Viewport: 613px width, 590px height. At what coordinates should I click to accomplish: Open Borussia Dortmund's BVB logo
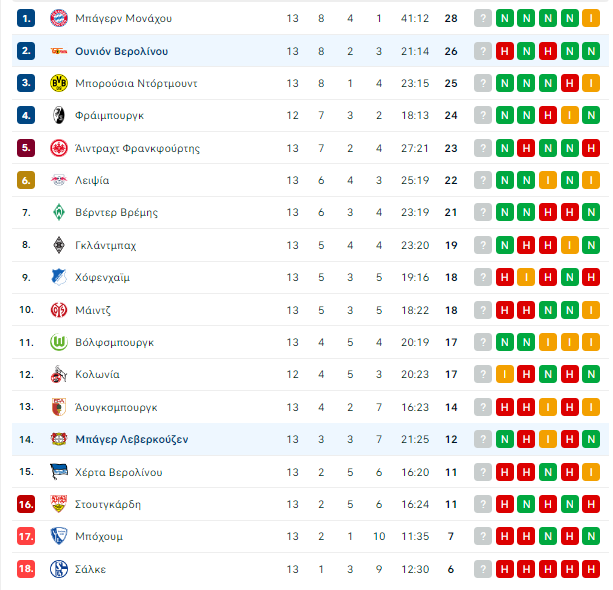click(x=59, y=83)
